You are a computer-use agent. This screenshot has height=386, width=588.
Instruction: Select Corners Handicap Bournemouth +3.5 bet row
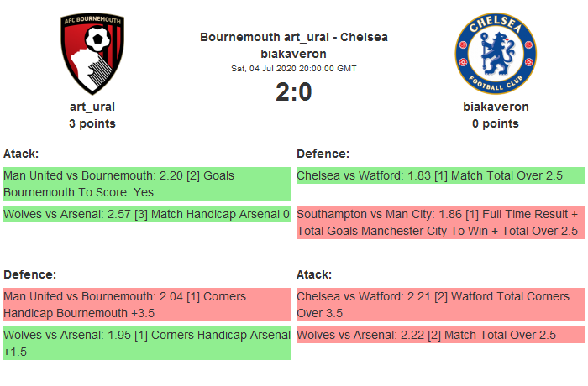147,305
